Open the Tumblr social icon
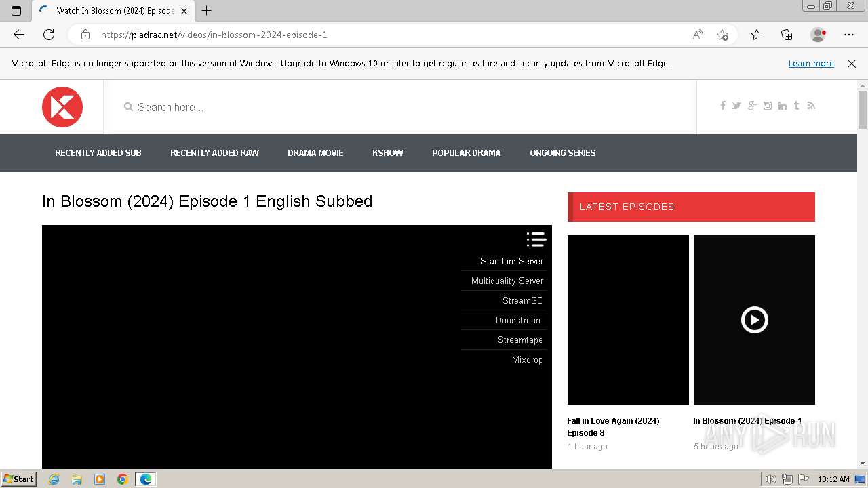This screenshot has height=488, width=868. coord(796,106)
